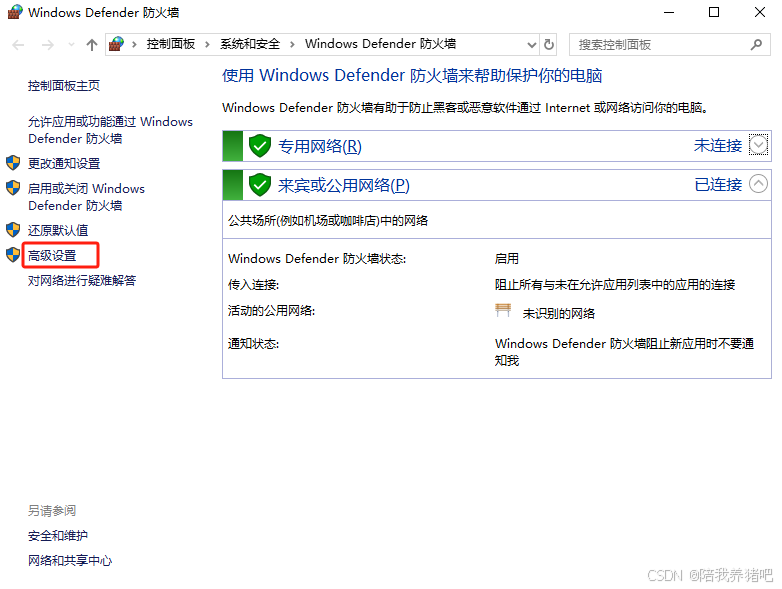
Task: Open 允许应用或功能通过 Windows Defender 防火墙
Action: tap(110, 130)
